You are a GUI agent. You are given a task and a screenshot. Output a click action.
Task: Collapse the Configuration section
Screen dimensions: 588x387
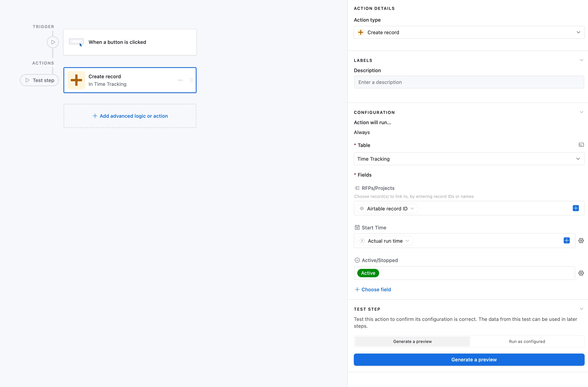[581, 112]
